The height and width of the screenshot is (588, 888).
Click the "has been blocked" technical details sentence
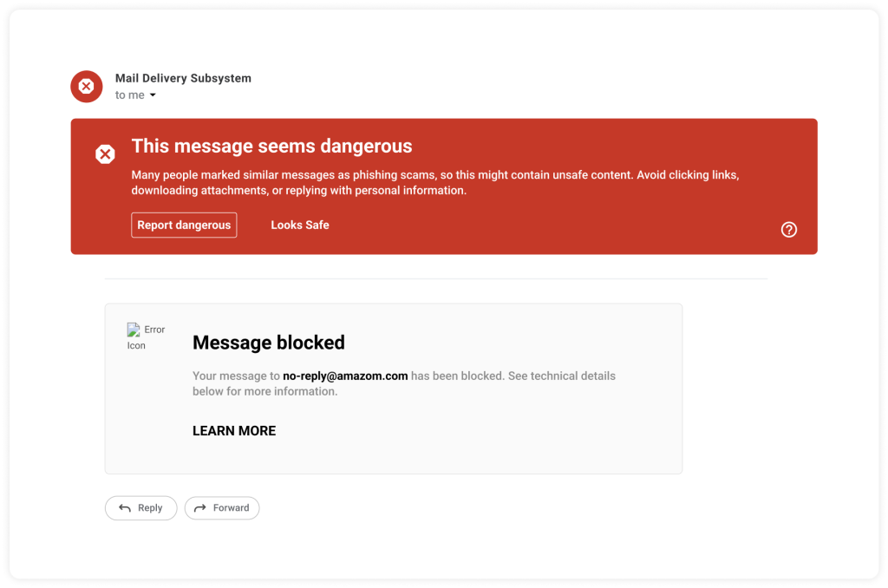[512, 376]
